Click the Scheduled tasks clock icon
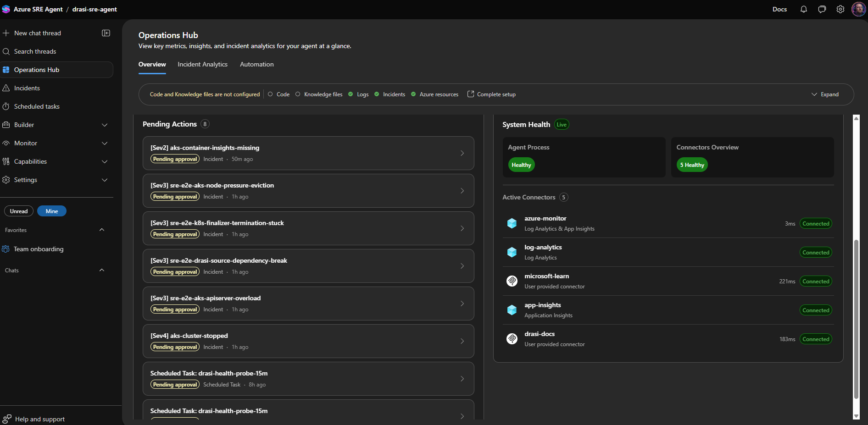 click(6, 106)
